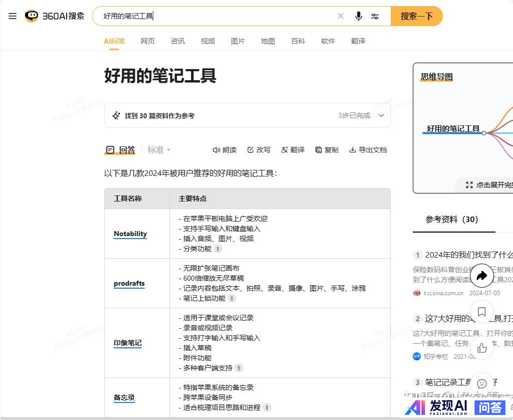Viewport: 513px width, 420px height.
Task: Clear the search box text
Action: [341, 16]
